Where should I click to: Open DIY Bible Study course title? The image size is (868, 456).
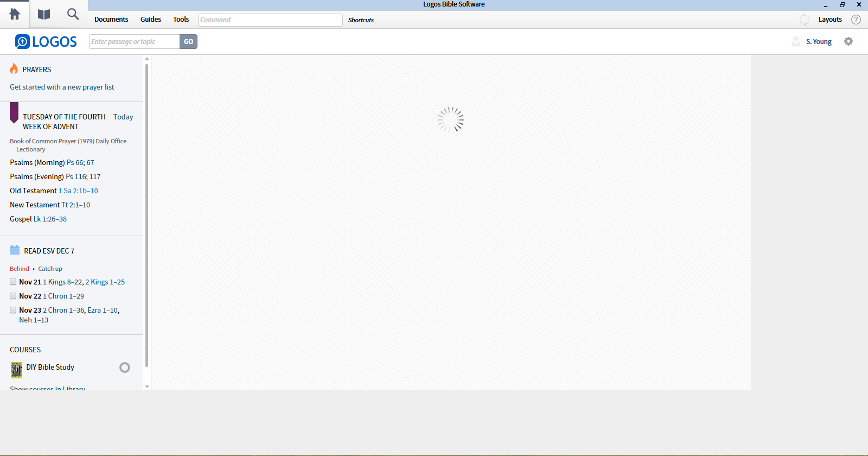coord(50,367)
